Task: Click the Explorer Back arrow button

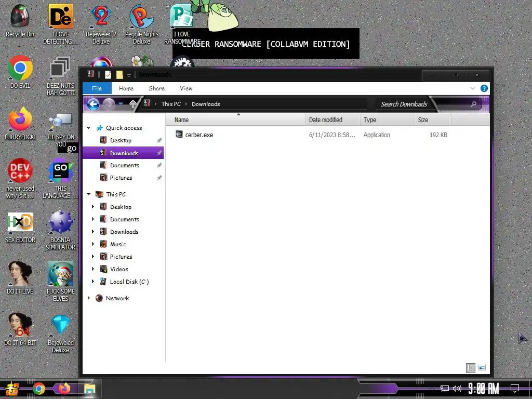Action: [93, 104]
